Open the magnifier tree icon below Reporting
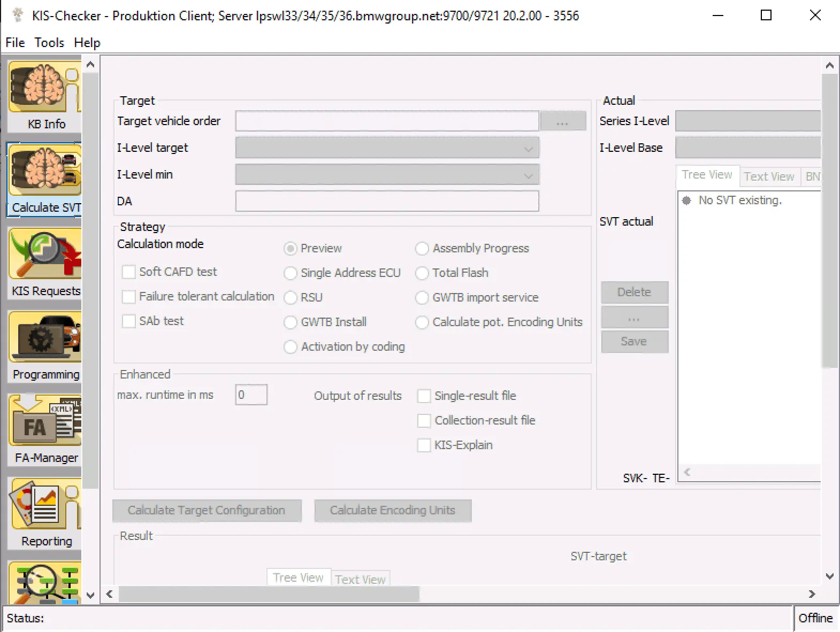 45,582
